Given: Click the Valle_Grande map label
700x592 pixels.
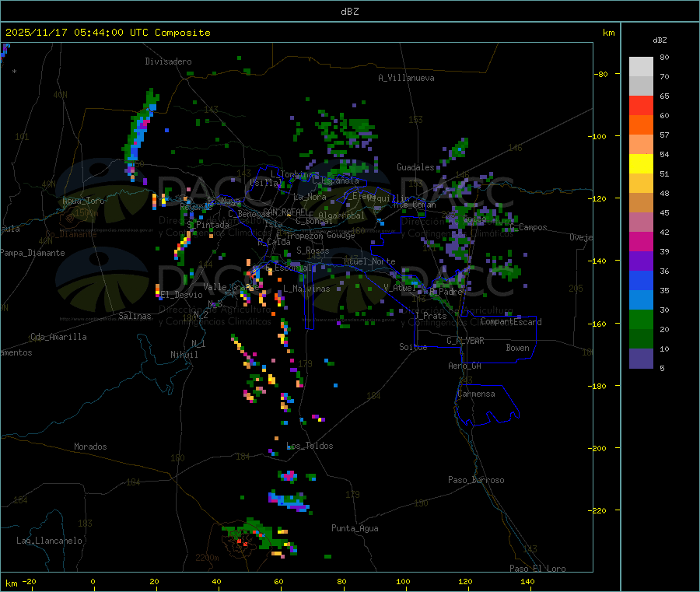Looking at the screenshot, I should (x=231, y=287).
